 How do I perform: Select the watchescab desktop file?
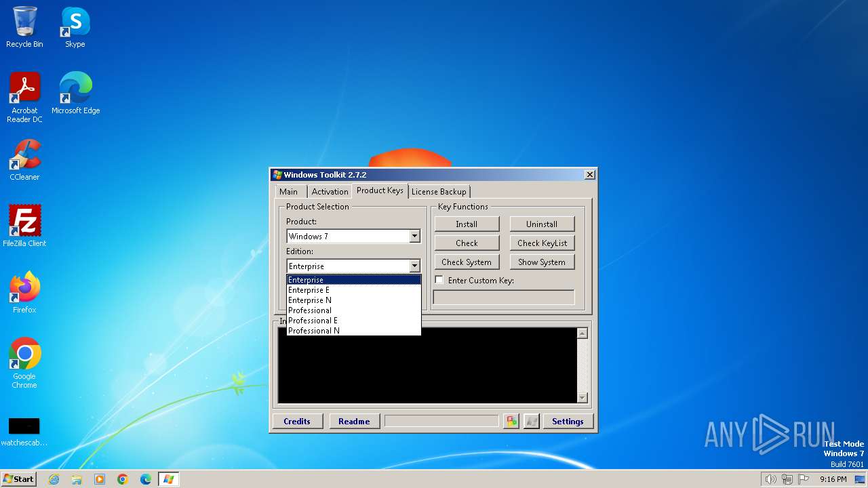[24, 432]
